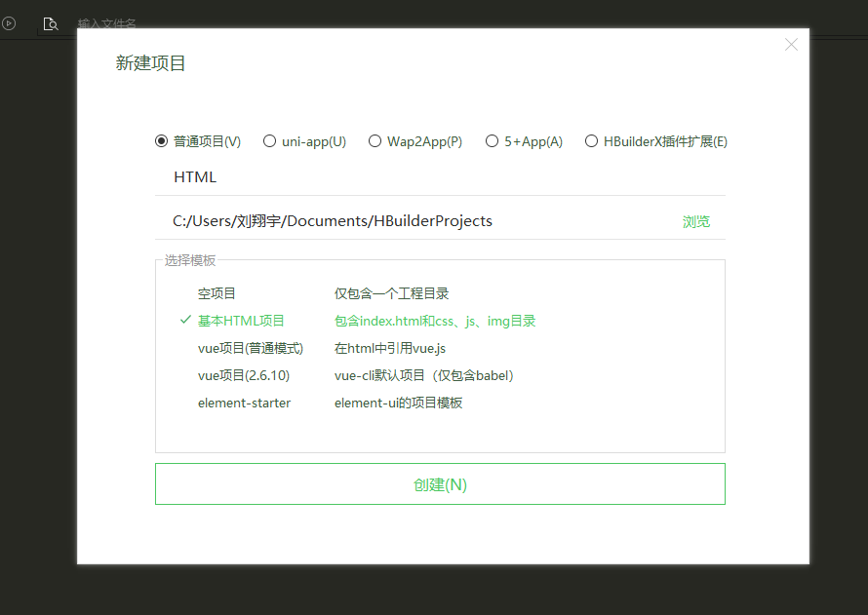
Task: Click the green checkmark beside 基本HTML项目
Action: point(185,320)
